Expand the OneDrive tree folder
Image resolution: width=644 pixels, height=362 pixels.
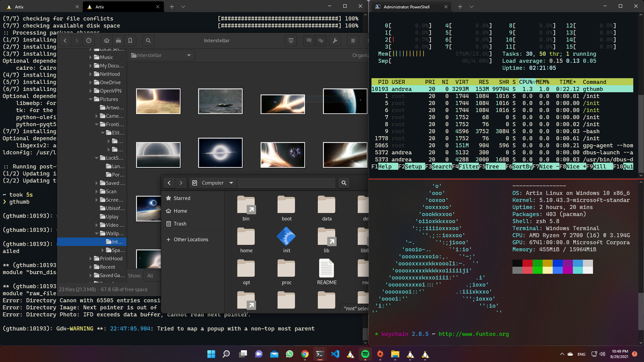(x=91, y=83)
